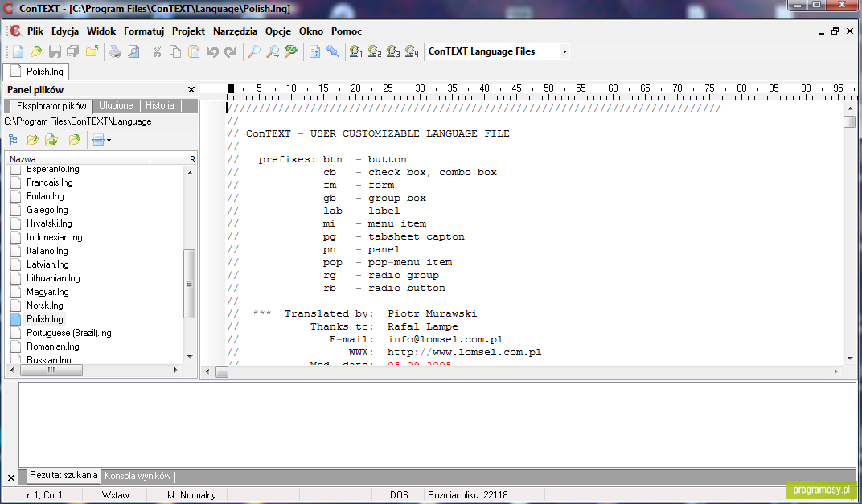Click the stay-on-top pin icon
Viewport: 862px width, 504px height.
[333, 51]
